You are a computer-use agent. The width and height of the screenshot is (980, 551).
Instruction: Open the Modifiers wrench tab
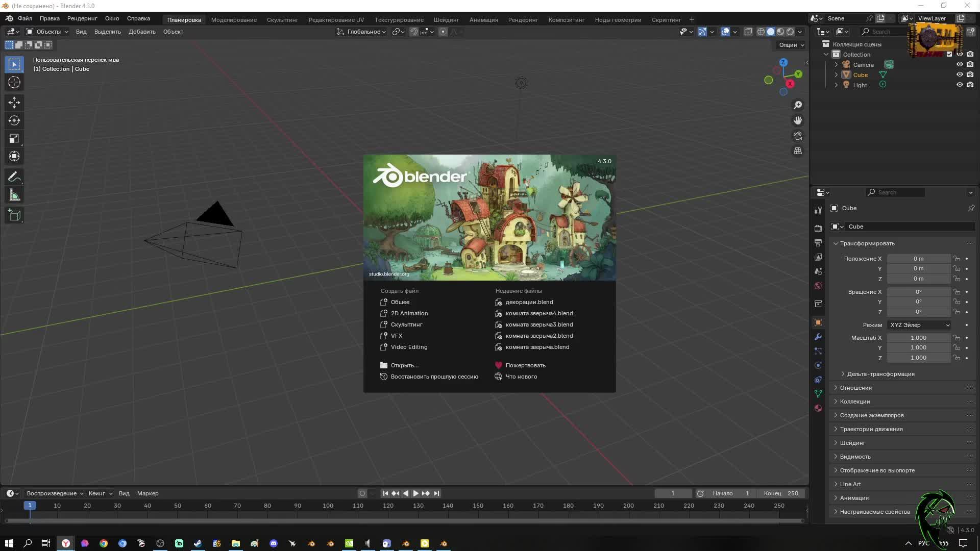(818, 337)
